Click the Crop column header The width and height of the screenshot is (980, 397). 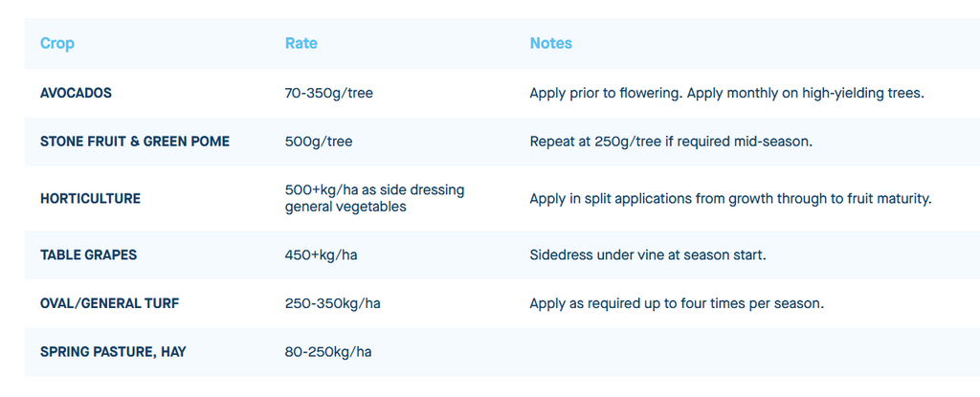[x=57, y=43]
